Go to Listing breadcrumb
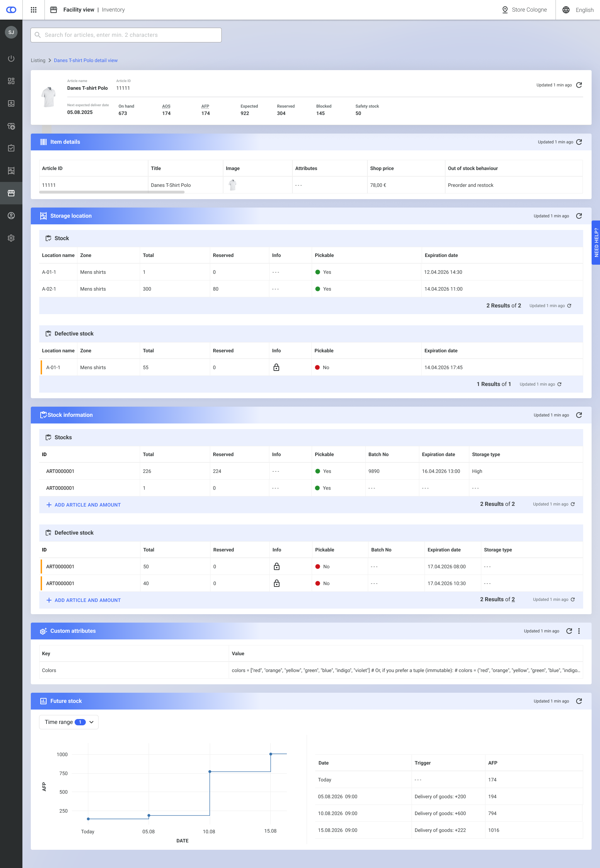 tap(38, 60)
